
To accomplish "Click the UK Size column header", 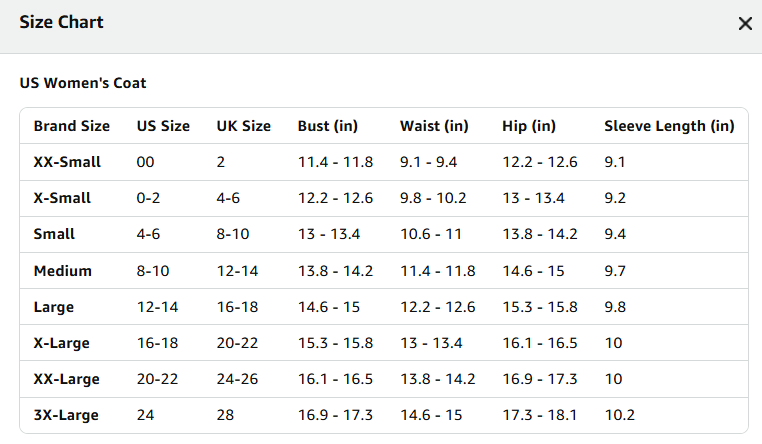I will click(243, 126).
